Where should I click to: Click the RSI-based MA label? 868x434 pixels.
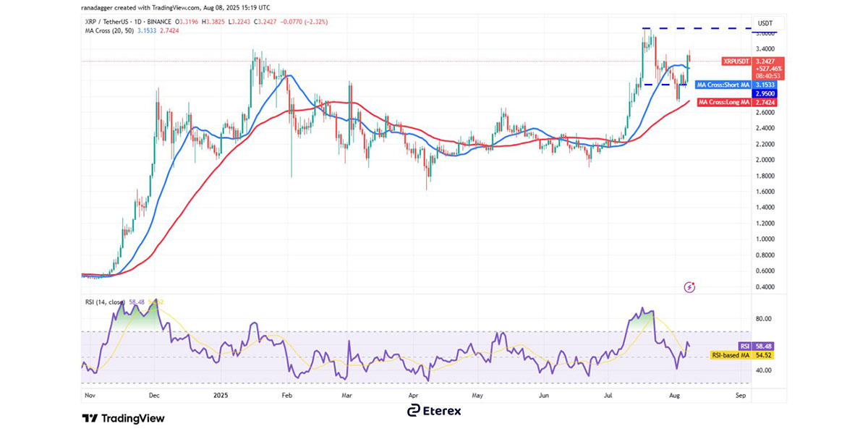729,355
